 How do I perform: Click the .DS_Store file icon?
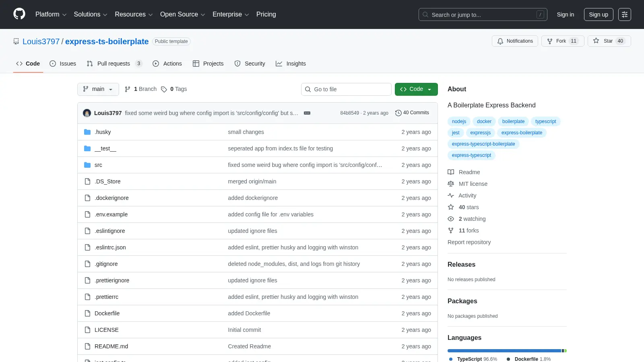[x=87, y=181]
